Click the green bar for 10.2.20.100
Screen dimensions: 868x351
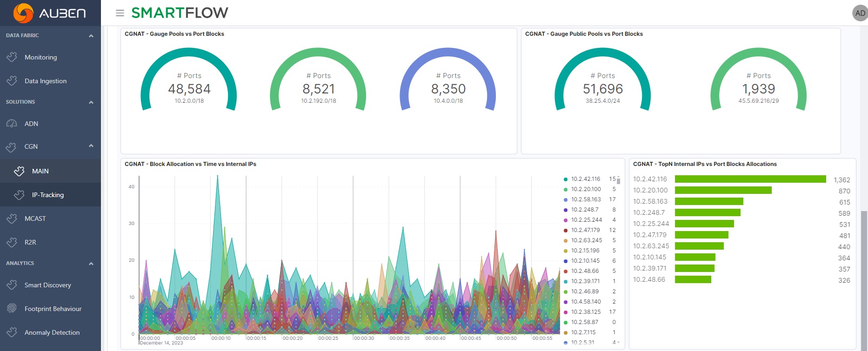coord(723,190)
